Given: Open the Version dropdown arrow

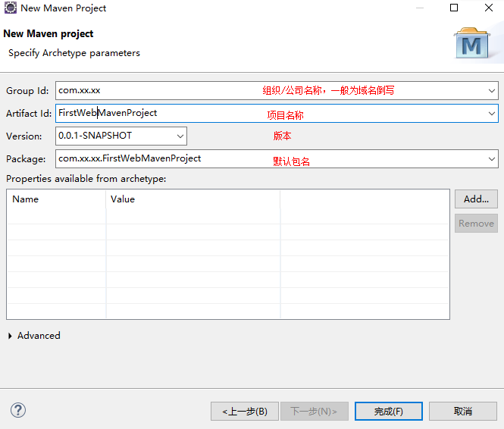Looking at the screenshot, I should pos(180,136).
